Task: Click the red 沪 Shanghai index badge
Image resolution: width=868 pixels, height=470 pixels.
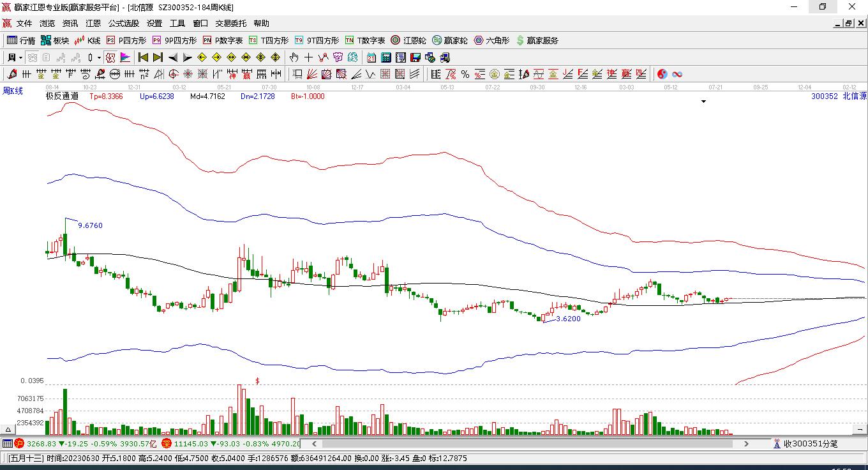Action: coord(19,443)
